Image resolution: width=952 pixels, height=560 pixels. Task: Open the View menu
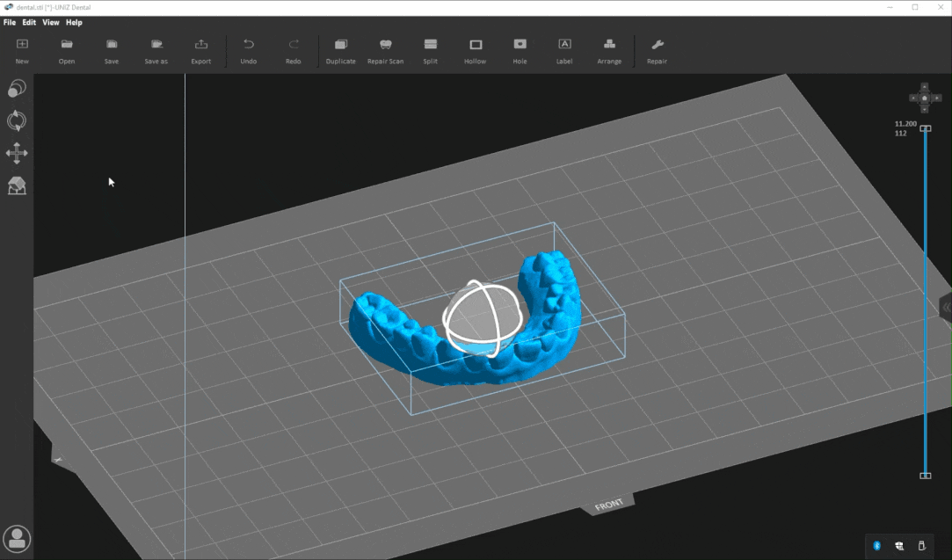pos(51,23)
